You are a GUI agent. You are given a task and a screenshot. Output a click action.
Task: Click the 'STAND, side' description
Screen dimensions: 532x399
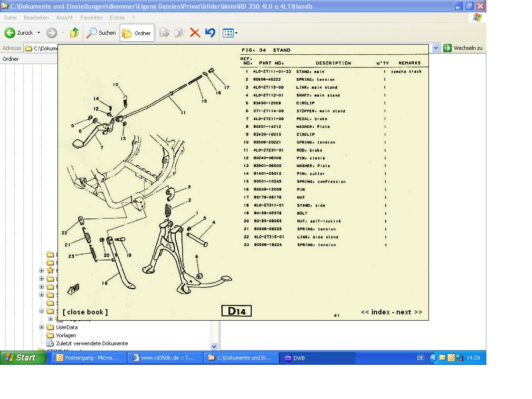point(311,205)
